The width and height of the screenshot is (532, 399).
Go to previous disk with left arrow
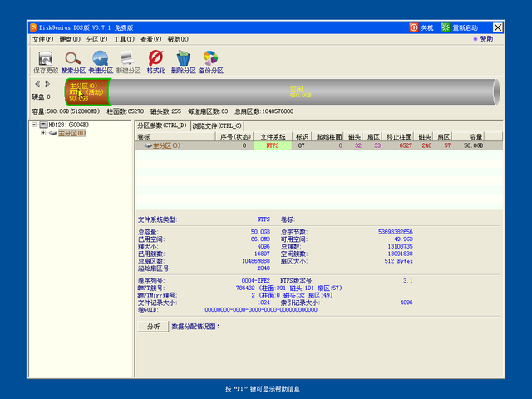pyautogui.click(x=37, y=83)
